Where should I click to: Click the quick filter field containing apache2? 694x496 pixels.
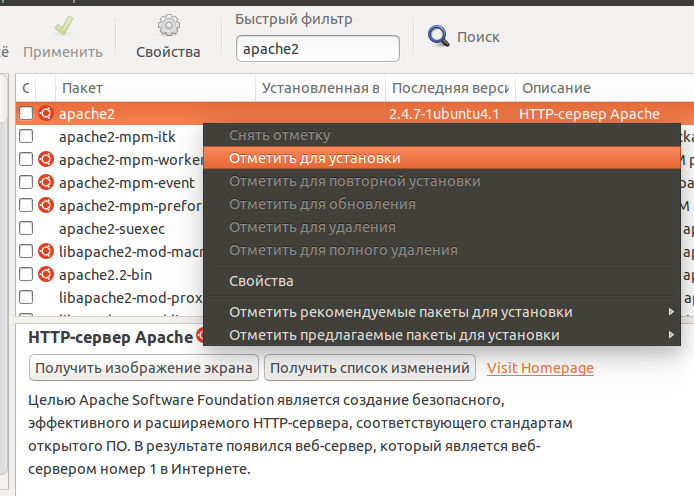[318, 49]
